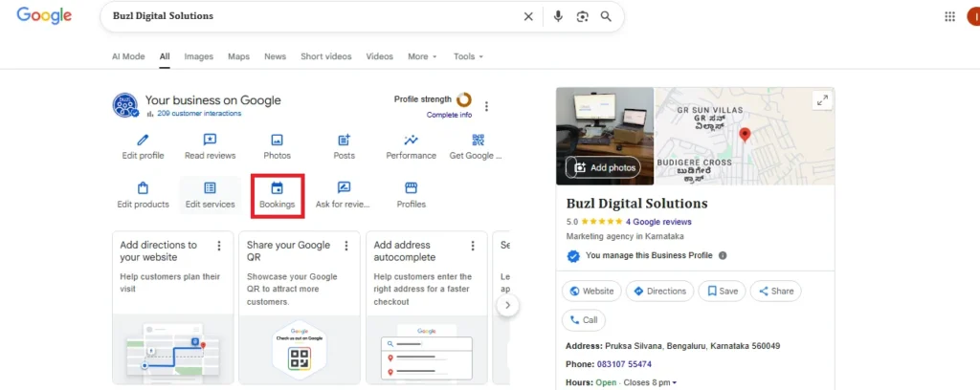
Task: Expand the More search filters dropdown
Action: tap(422, 56)
